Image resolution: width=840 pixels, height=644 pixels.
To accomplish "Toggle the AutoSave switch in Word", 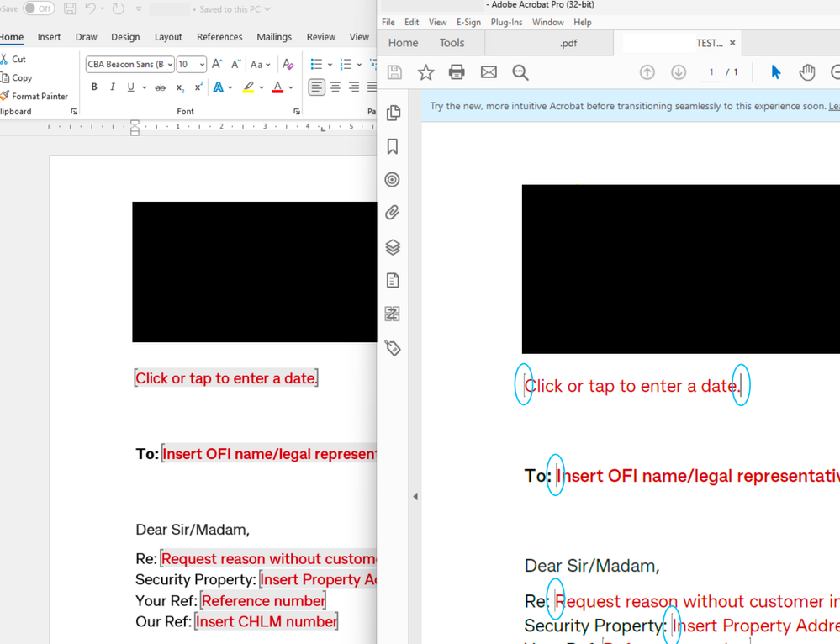I will [39, 8].
